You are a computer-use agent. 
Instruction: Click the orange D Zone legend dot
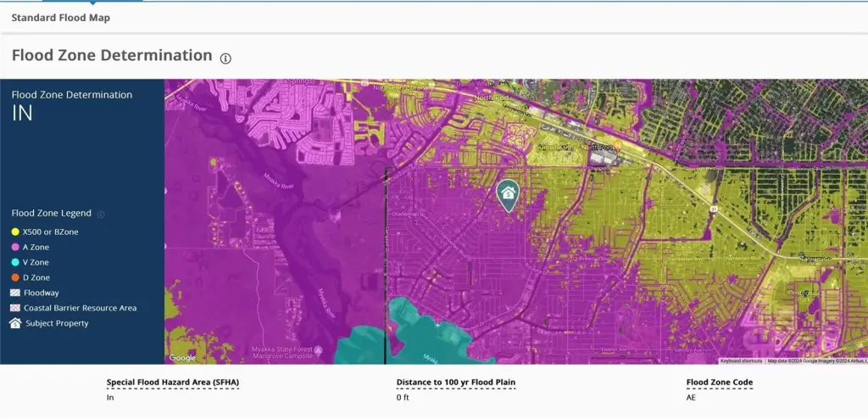[15, 277]
